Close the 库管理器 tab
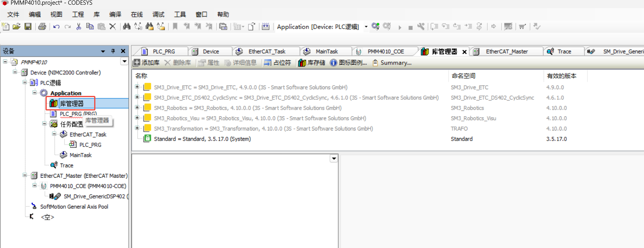 click(x=464, y=52)
